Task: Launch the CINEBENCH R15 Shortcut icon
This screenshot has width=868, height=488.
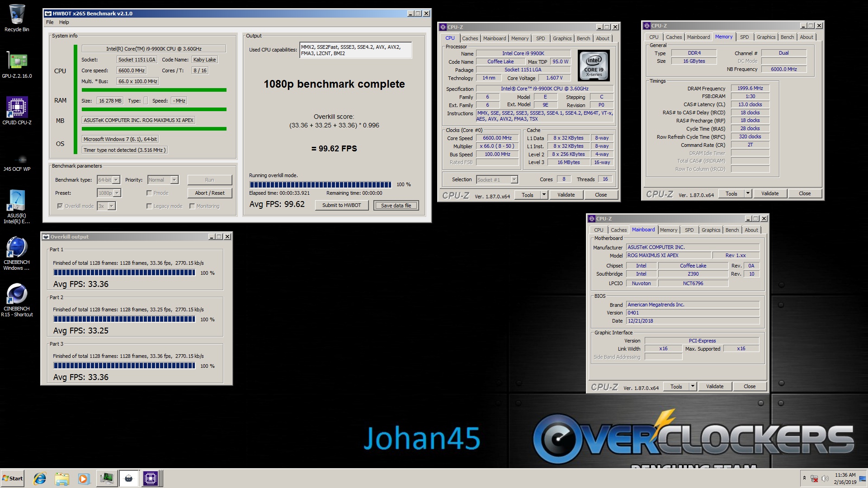Action: point(17,300)
